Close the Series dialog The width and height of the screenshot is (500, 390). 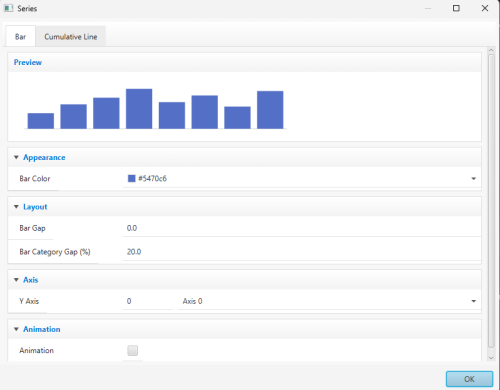485,8
